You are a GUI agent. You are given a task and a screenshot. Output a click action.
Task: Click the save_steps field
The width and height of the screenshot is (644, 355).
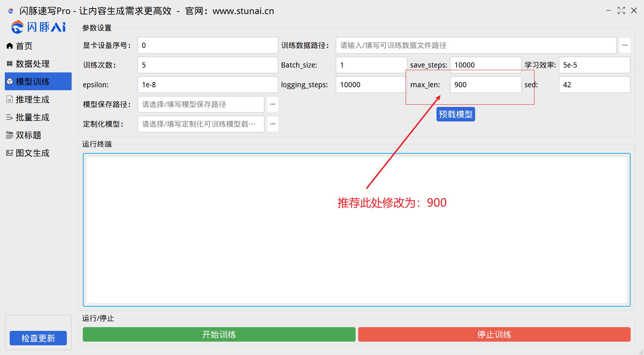pos(486,65)
